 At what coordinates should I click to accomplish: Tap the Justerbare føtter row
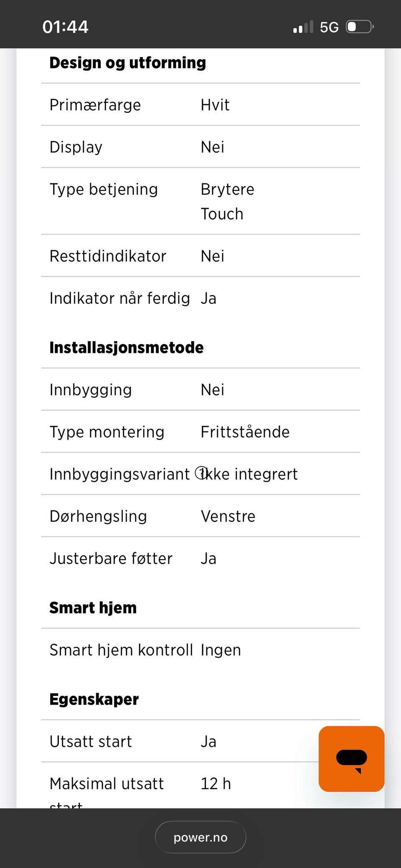click(x=200, y=558)
